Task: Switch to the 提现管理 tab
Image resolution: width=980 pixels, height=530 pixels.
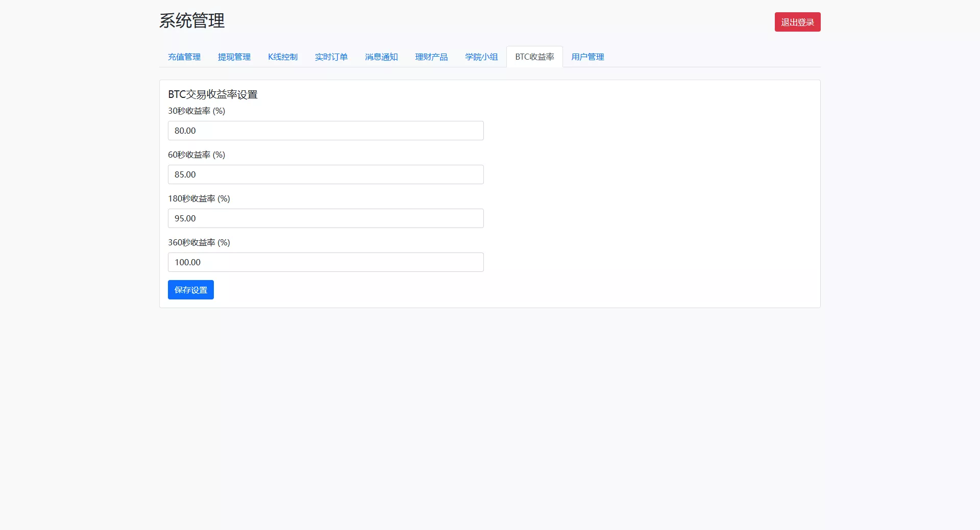Action: point(234,57)
